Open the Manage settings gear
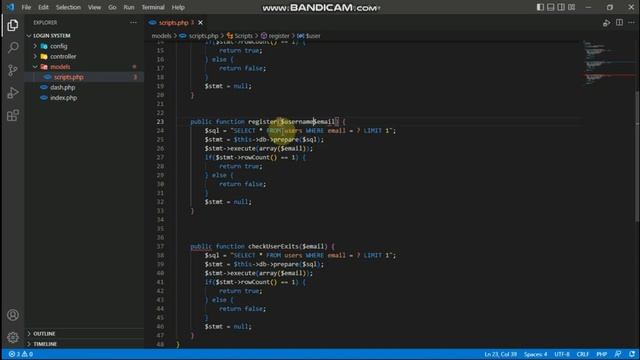The height and width of the screenshot is (360, 640). click(x=13, y=337)
